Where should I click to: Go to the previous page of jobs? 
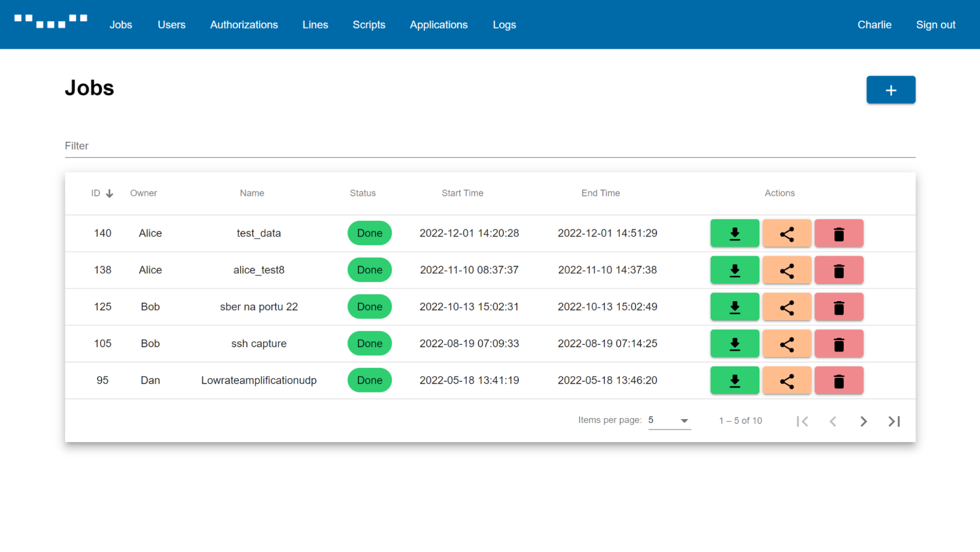833,421
